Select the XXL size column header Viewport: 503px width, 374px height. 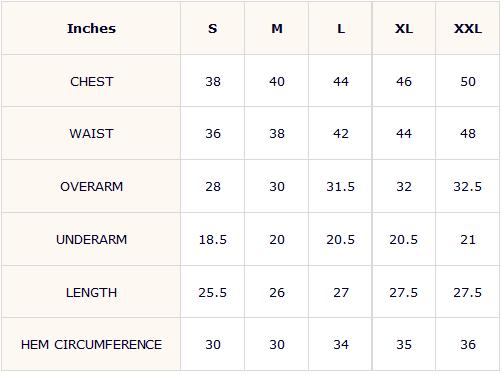(x=468, y=29)
